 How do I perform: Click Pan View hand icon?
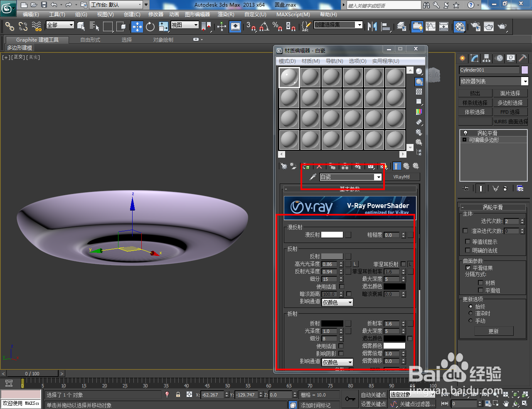point(506,403)
